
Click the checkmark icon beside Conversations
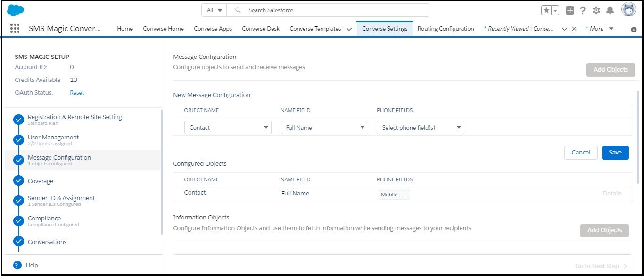[x=18, y=241]
